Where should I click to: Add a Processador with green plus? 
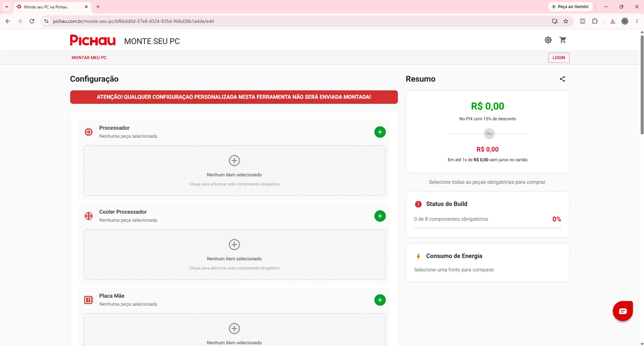tap(380, 132)
